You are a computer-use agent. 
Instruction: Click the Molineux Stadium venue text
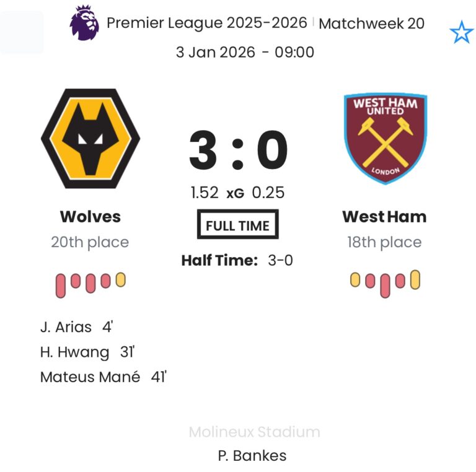[x=254, y=432]
